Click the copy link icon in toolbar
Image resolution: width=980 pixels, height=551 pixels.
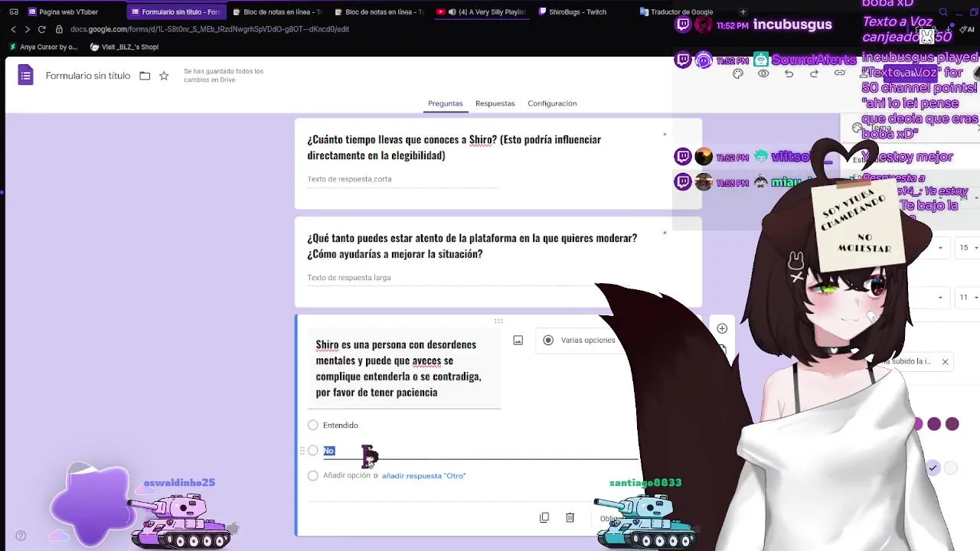tap(840, 73)
